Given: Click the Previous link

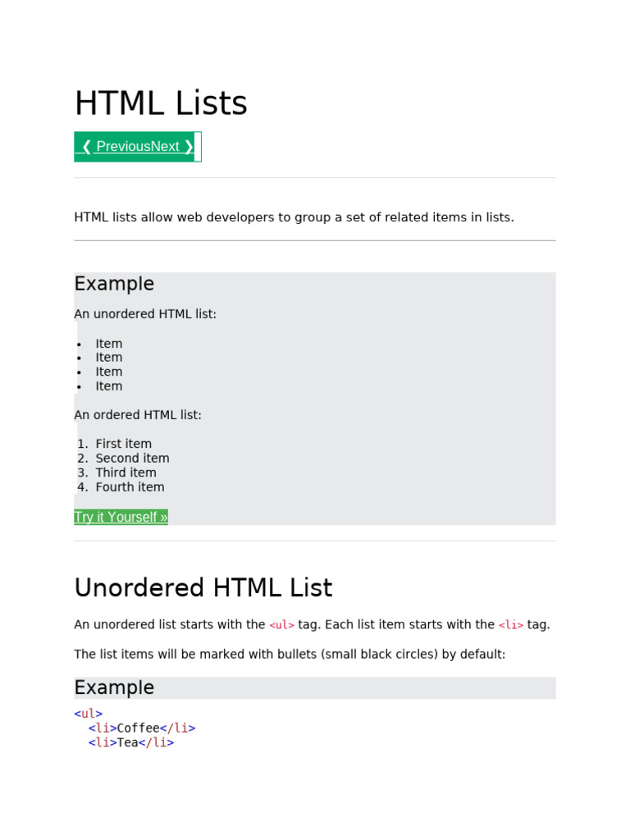Looking at the screenshot, I should (x=123, y=147).
